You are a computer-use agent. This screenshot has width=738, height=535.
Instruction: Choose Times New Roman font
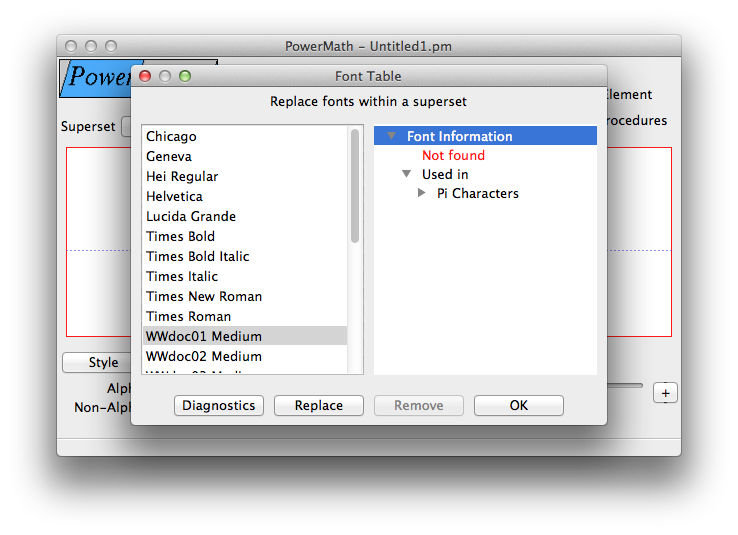(x=245, y=296)
